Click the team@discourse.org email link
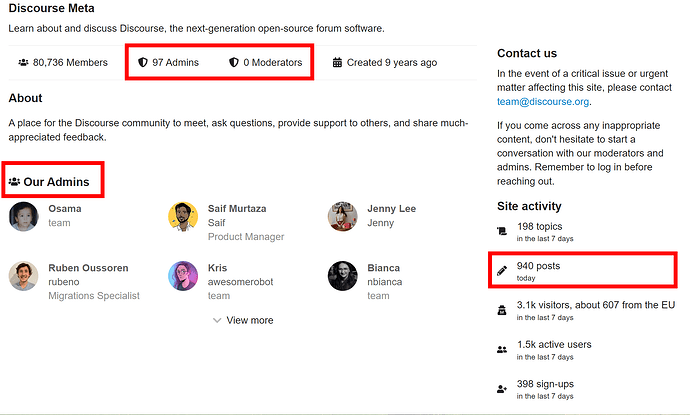Screen dimensions: 690x415 tap(543, 102)
